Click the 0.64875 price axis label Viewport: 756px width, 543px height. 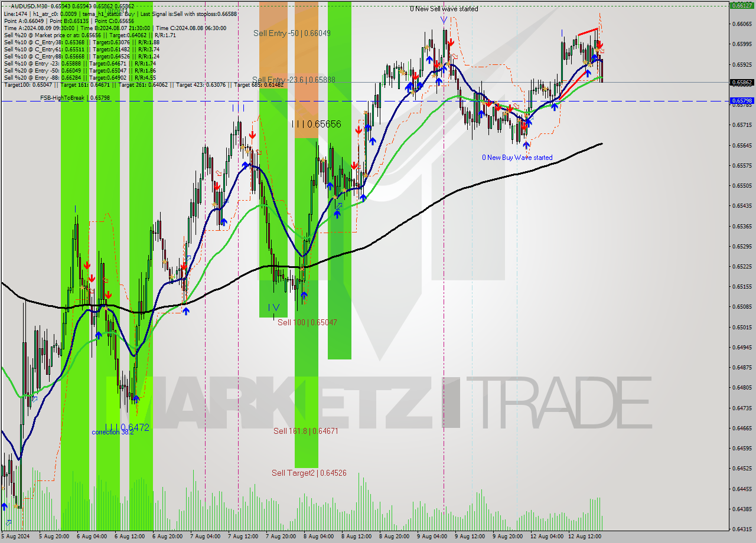point(742,368)
